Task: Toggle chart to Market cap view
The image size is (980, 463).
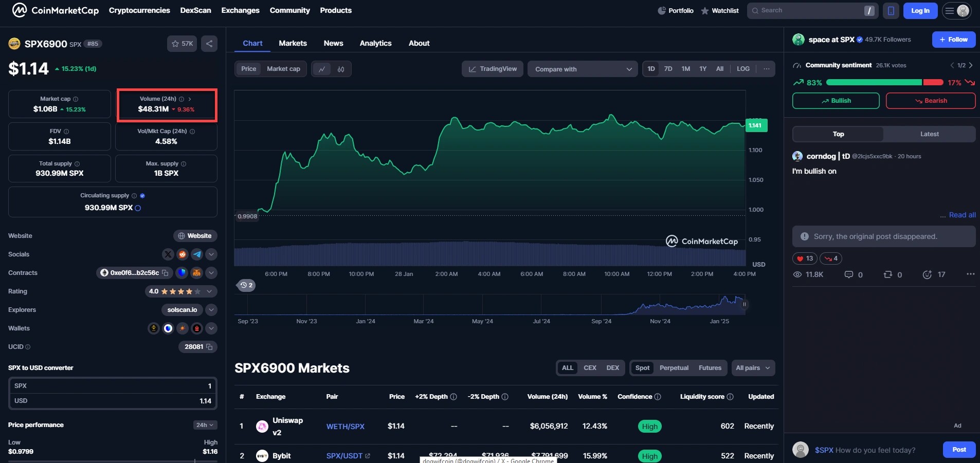Action: click(x=283, y=69)
